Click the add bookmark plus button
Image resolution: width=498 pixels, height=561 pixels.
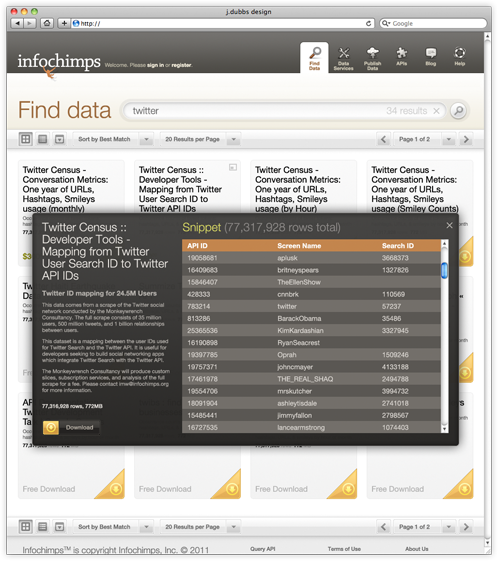coord(64,24)
